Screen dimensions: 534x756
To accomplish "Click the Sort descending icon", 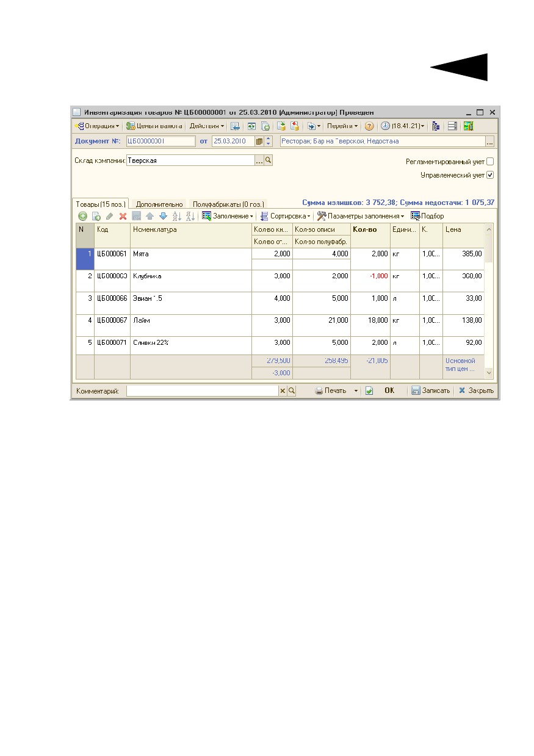I will [x=190, y=216].
